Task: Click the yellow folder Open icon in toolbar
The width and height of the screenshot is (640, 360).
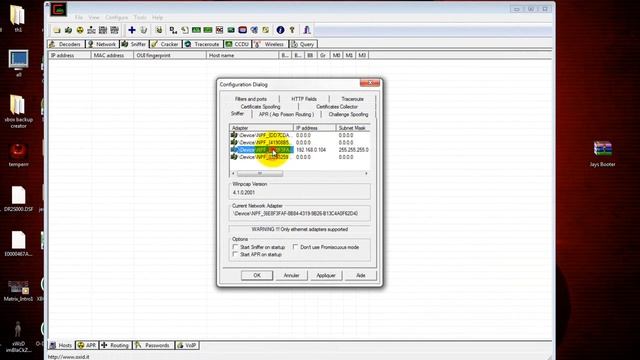Action: click(57, 30)
